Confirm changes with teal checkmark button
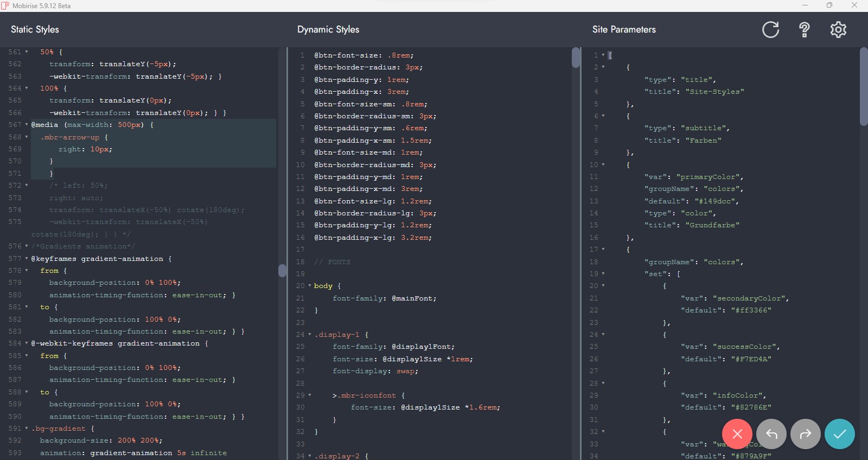Image resolution: width=868 pixels, height=460 pixels. click(x=840, y=434)
